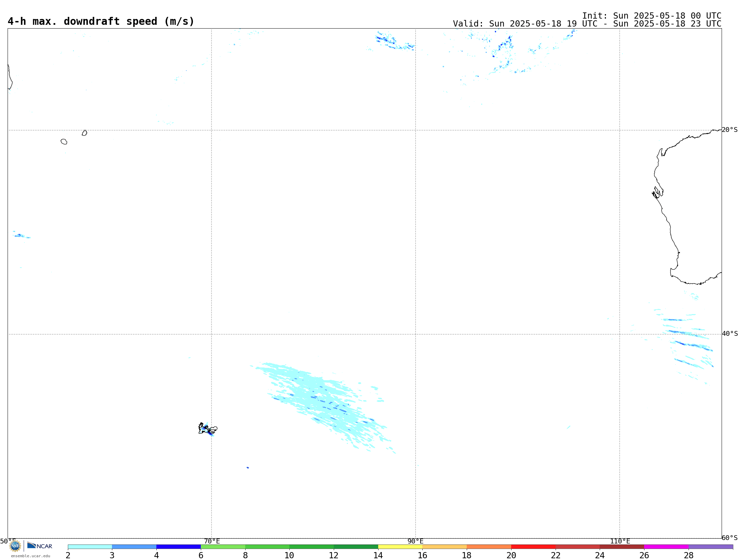Click the NCAR logo
Viewport: 744px width, 560px height.
[40, 546]
